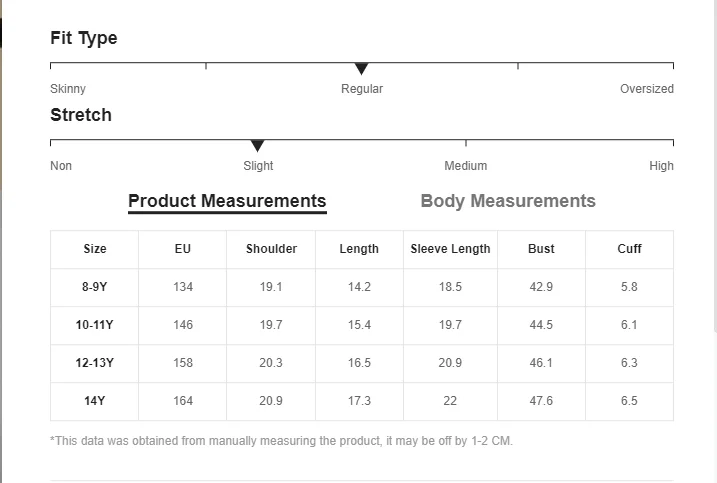
Task: Click the 10-11Y size row header
Action: click(x=95, y=325)
